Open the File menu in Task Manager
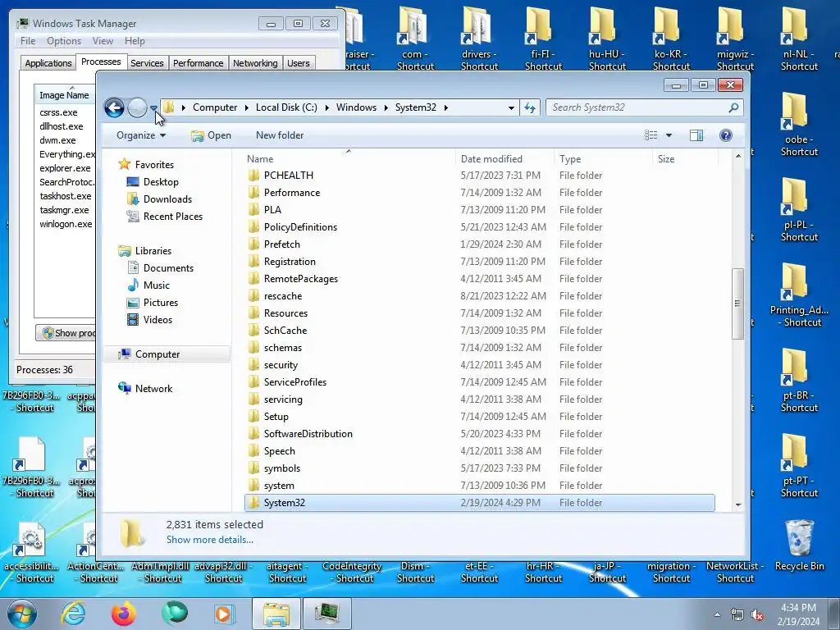 (28, 41)
